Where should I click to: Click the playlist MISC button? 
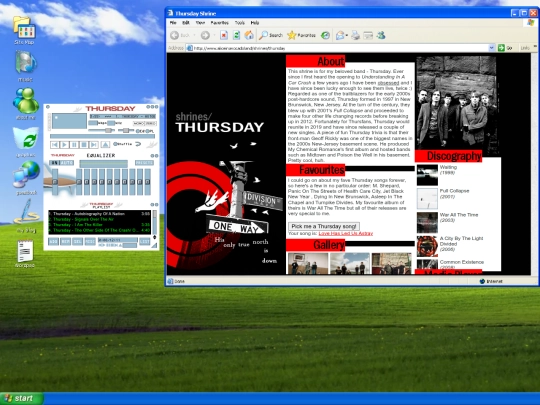90,241
